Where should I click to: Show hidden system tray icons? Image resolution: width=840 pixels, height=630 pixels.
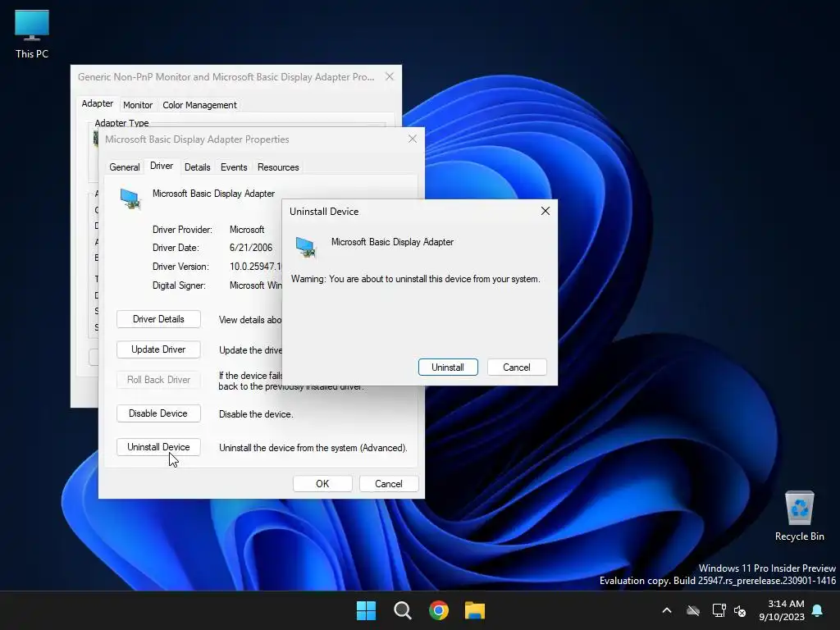(667, 610)
